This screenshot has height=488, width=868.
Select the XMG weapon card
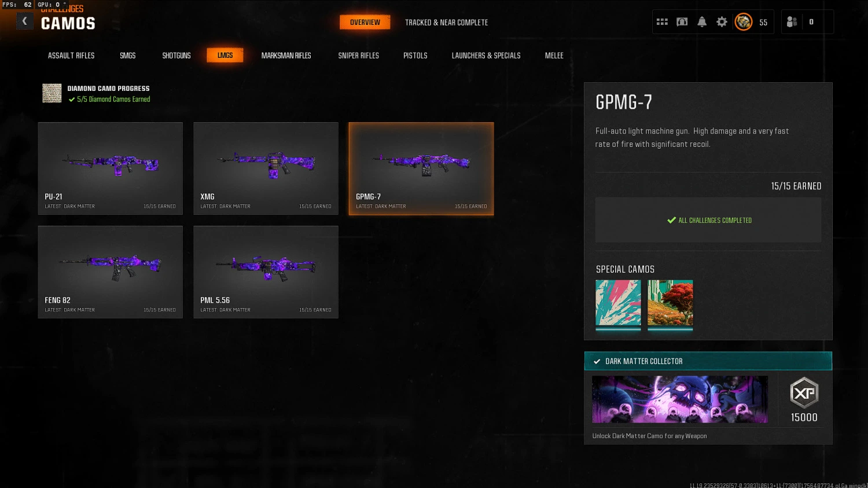(266, 168)
